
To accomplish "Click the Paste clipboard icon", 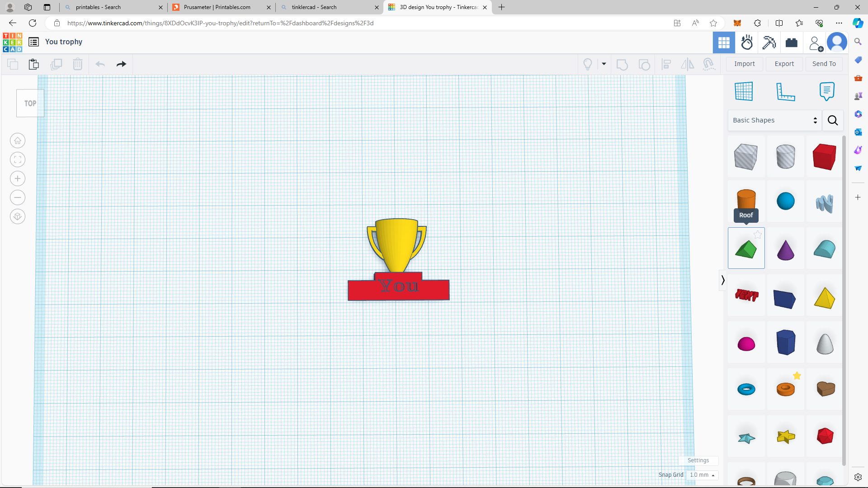I will [x=34, y=64].
